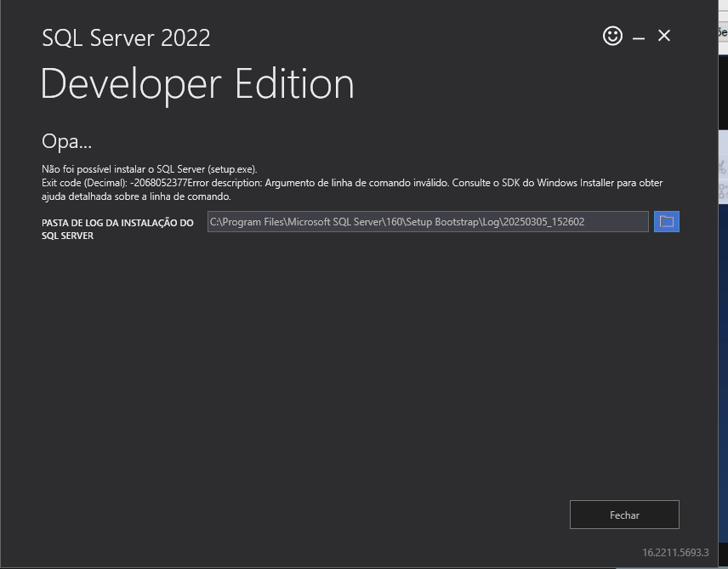728x569 pixels.
Task: Click the "PASTA DE LOG DA INSTALAÇÃO" label
Action: click(x=117, y=229)
